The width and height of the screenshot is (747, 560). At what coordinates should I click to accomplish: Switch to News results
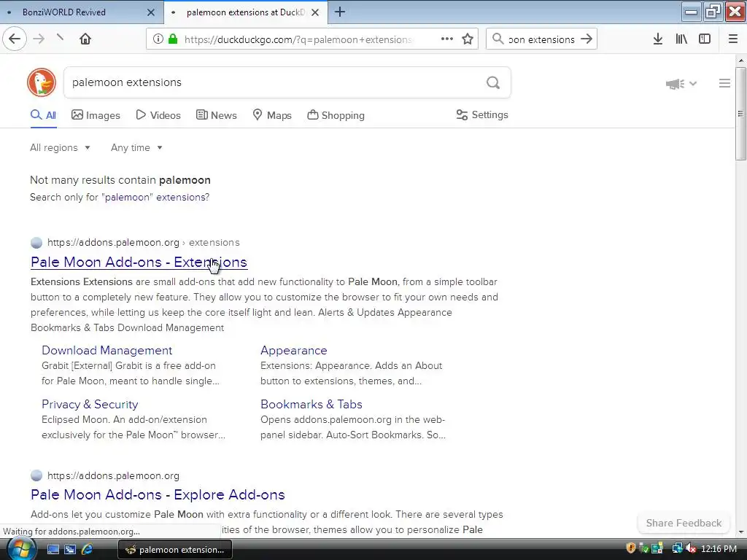point(216,115)
